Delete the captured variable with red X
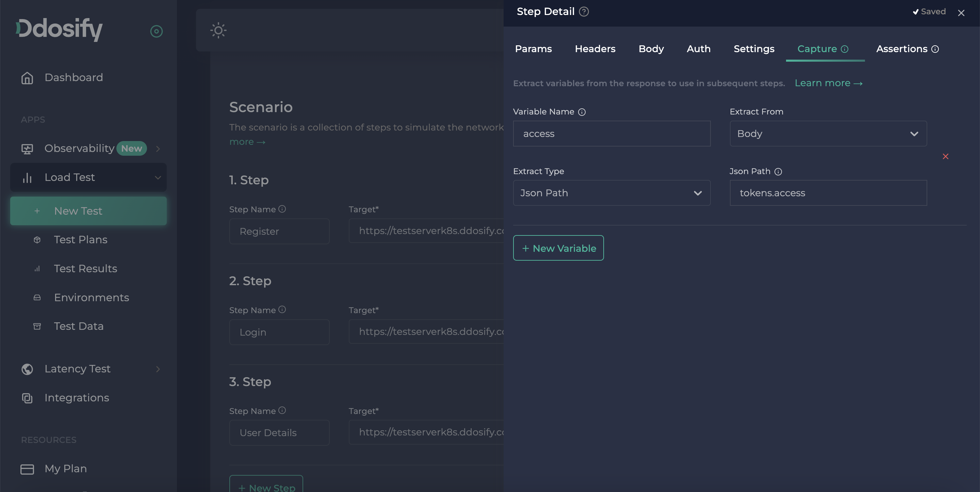This screenshot has height=492, width=980. (x=945, y=156)
